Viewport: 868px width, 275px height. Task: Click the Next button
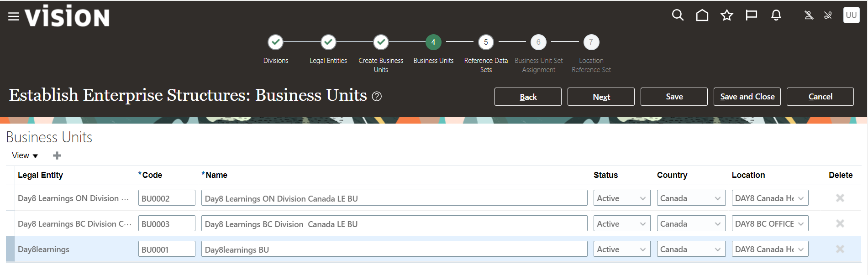[x=601, y=97]
